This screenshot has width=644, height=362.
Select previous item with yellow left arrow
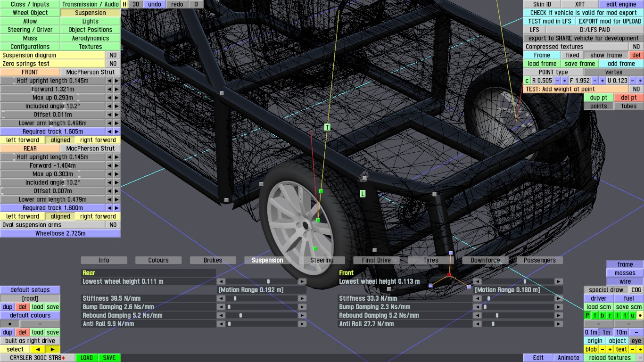(x=38, y=349)
